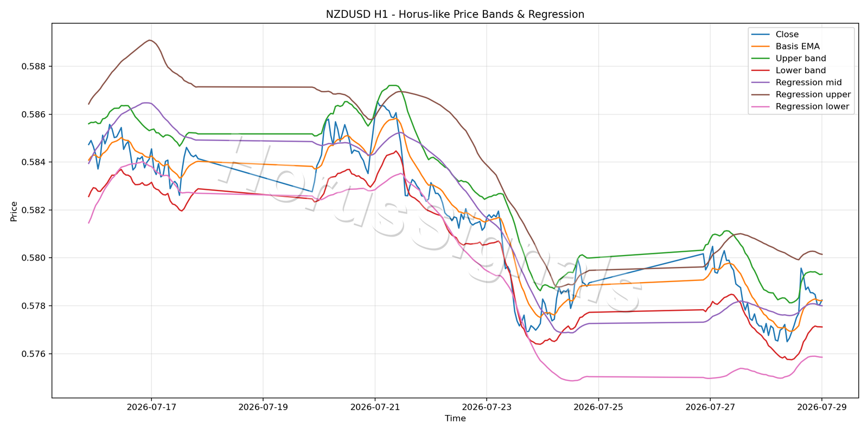Click the Time x-axis title
868x434 pixels.
point(455,418)
